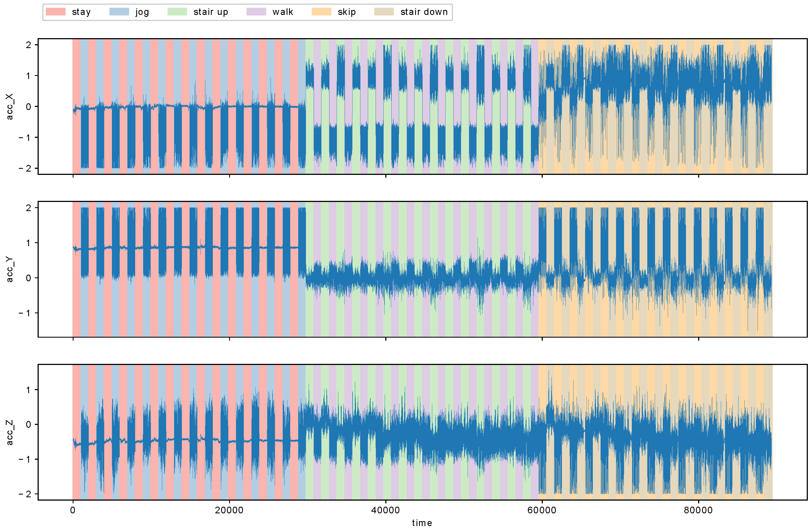Screen dimensions: 812x531
Task: Click the acc_Y axis label
Action: tap(10, 269)
